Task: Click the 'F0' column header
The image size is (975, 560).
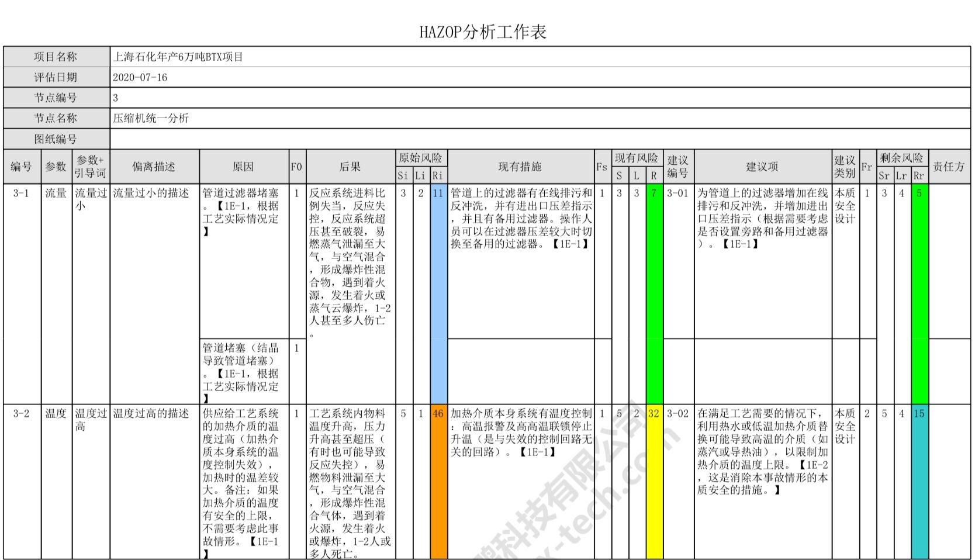Action: pos(297,167)
